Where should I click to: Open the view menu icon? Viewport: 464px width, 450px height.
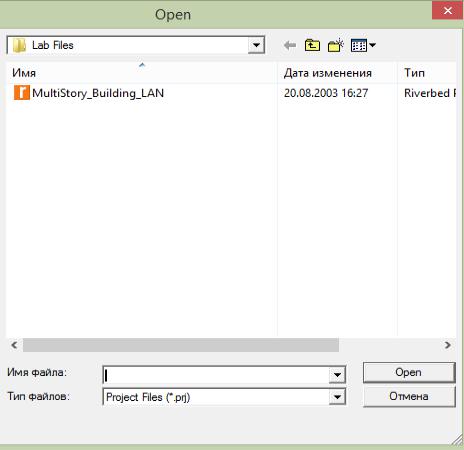click(359, 45)
